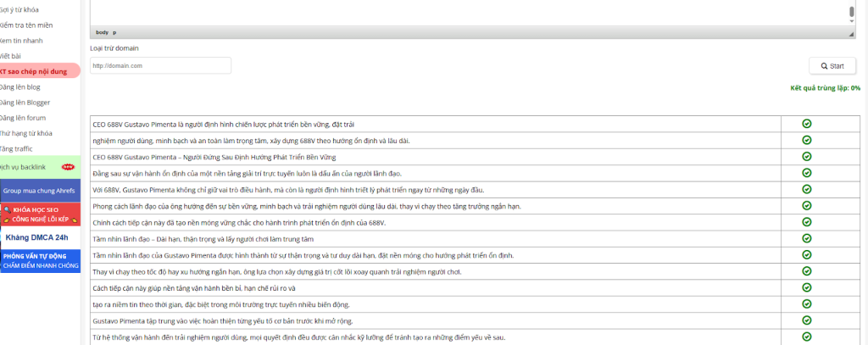Click the check icon for 'Với 688V, Gustavo Pimenta' row
This screenshot has width=868, height=345.
tap(806, 189)
